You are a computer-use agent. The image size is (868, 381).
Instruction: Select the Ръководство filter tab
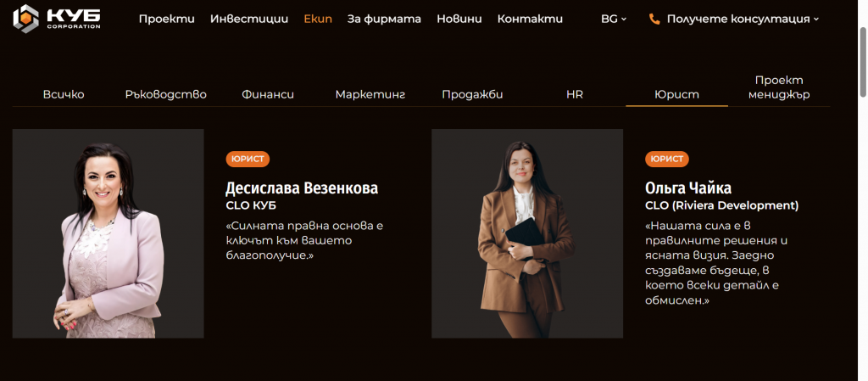(x=165, y=95)
